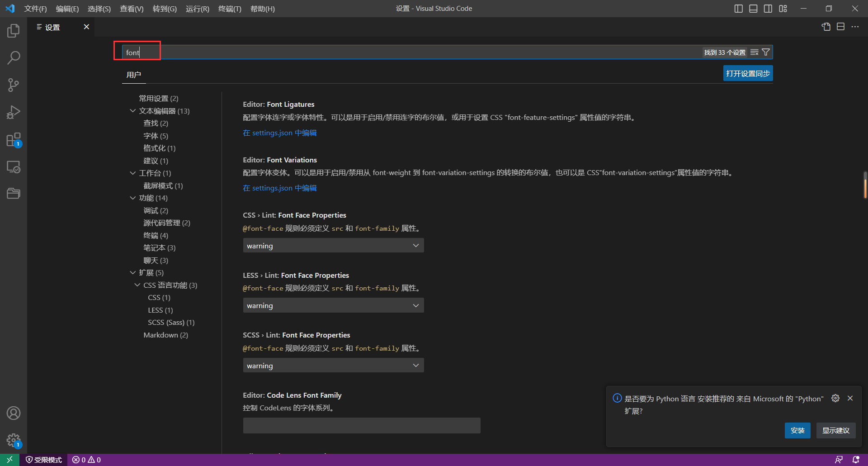Collapse the 文本编辑器 (13) tree group

point(132,111)
